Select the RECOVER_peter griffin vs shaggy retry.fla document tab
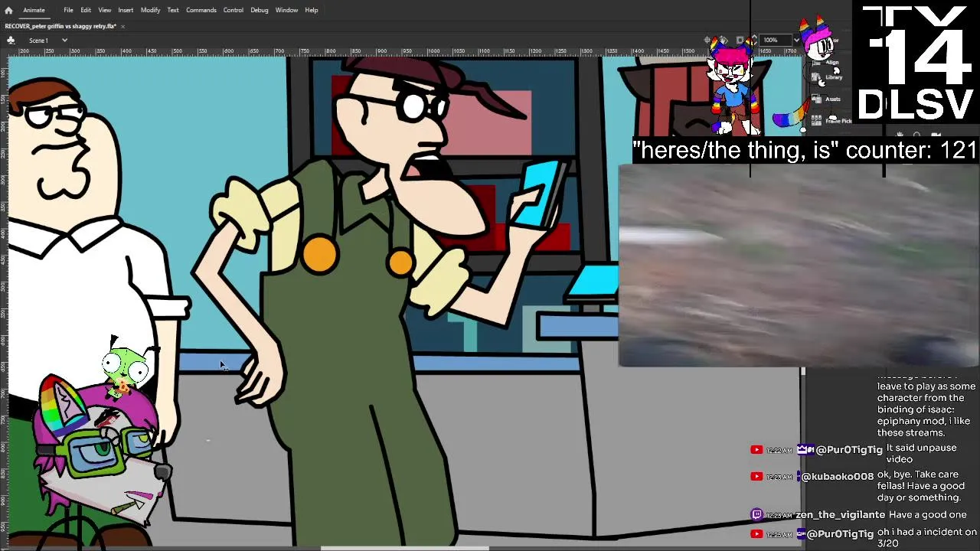The image size is (980, 551). click(x=60, y=26)
